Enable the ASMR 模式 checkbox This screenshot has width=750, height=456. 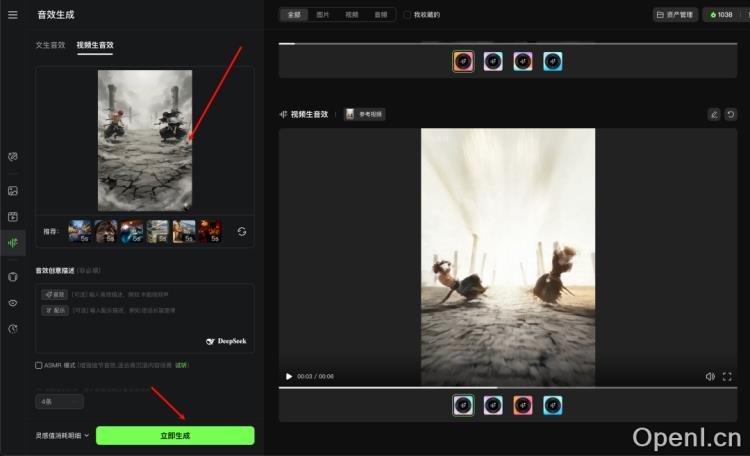[39, 365]
